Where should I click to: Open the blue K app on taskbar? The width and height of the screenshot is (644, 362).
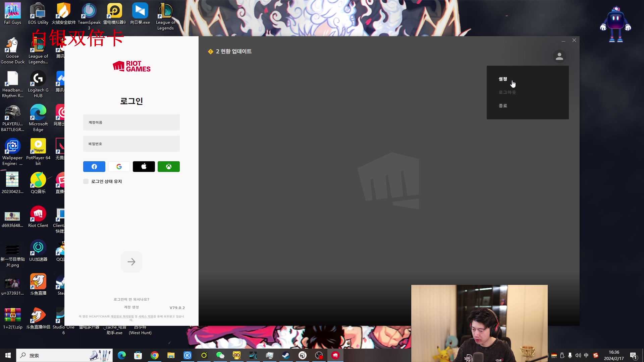[x=187, y=355]
